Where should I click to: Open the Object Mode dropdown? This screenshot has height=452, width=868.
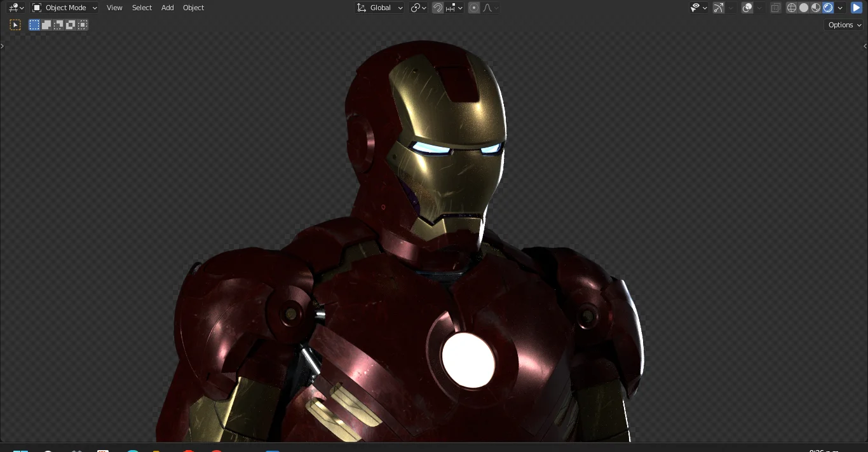[64, 8]
